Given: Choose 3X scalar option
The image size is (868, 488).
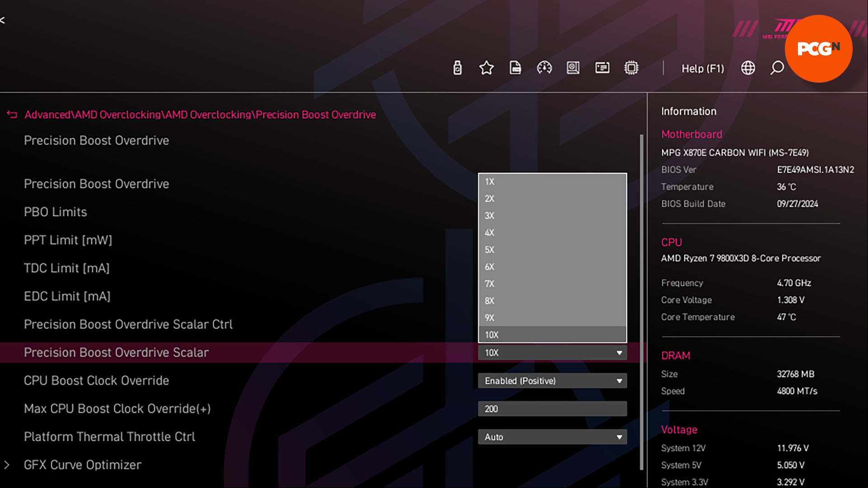Looking at the screenshot, I should tap(552, 216).
